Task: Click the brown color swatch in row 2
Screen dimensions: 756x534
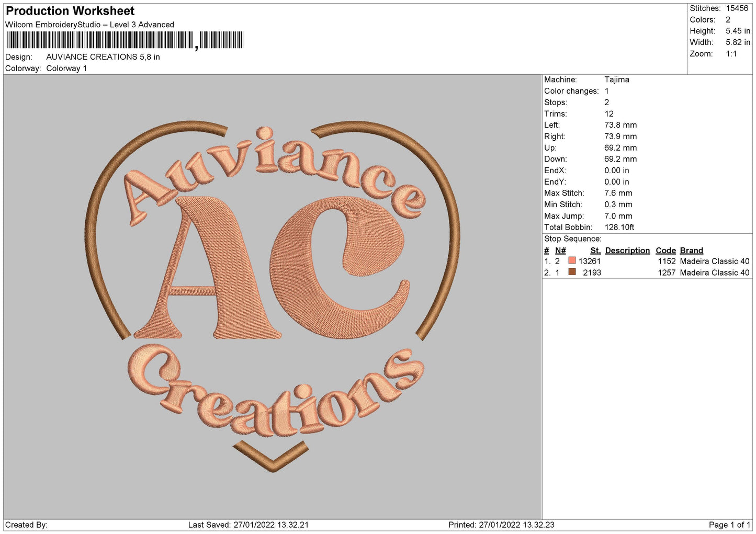Action: point(572,272)
